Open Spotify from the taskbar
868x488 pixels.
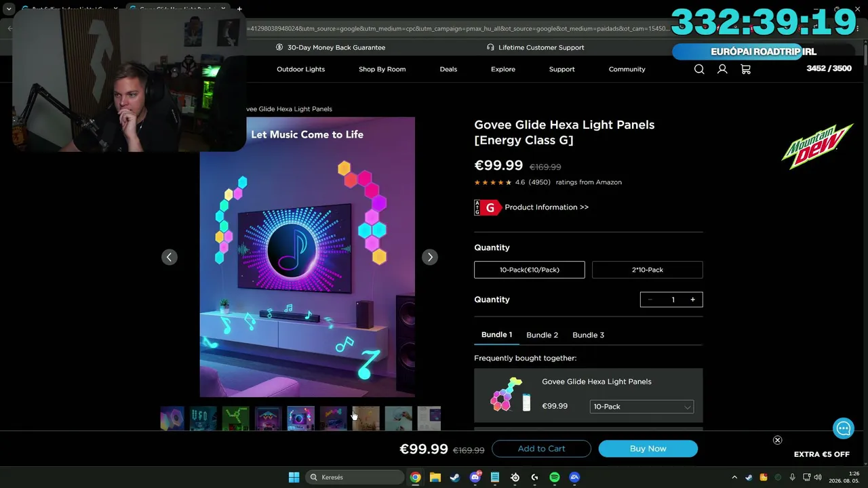click(555, 477)
